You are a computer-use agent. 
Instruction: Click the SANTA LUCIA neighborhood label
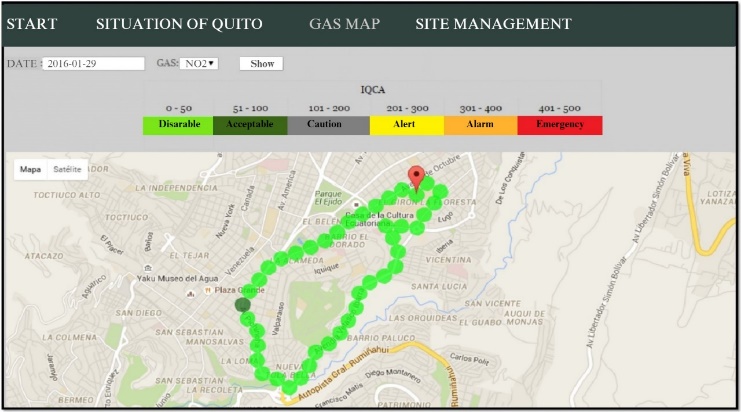click(x=439, y=286)
